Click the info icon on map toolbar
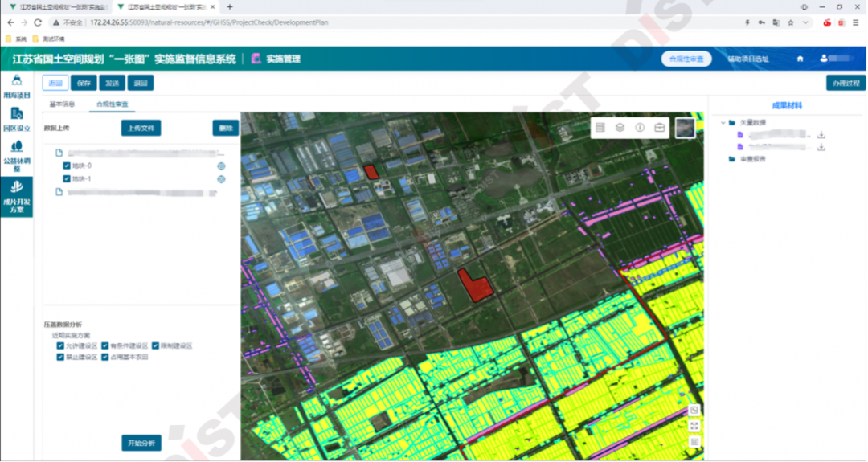 click(640, 128)
